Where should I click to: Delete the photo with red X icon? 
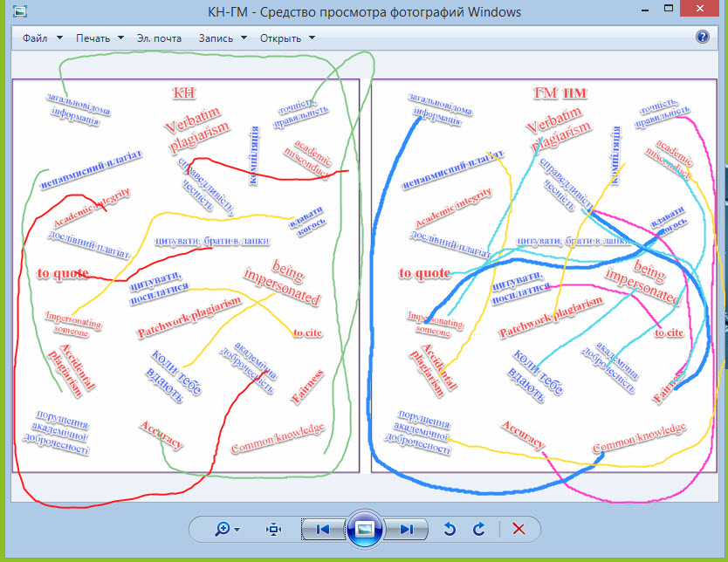519,529
